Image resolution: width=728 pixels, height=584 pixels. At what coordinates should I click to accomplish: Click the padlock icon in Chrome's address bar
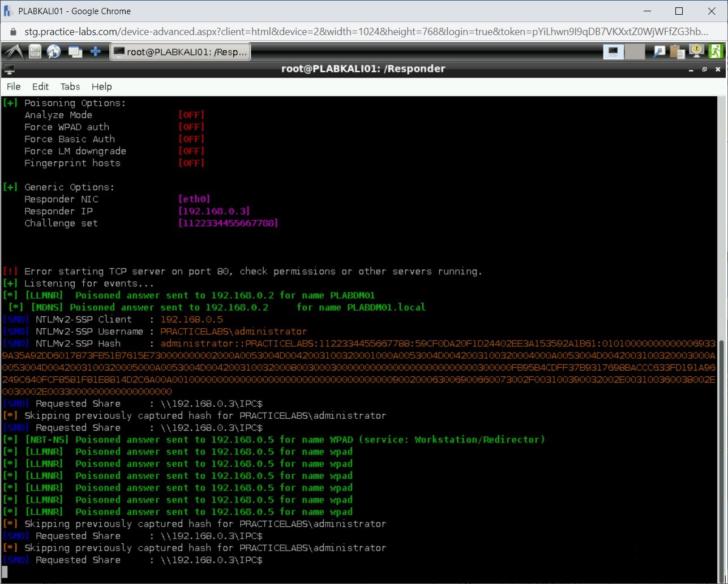click(x=12, y=32)
